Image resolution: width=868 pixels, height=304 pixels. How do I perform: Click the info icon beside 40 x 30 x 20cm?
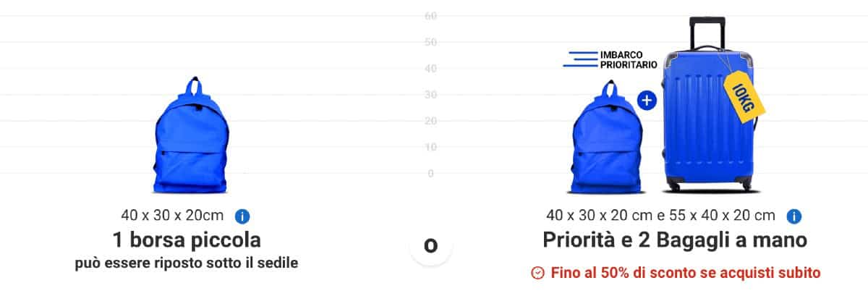[x=242, y=216]
